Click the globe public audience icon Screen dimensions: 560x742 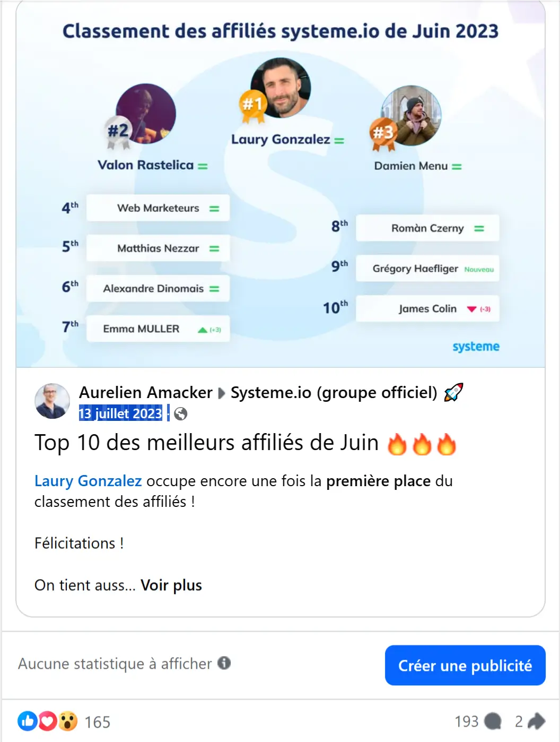(x=181, y=414)
